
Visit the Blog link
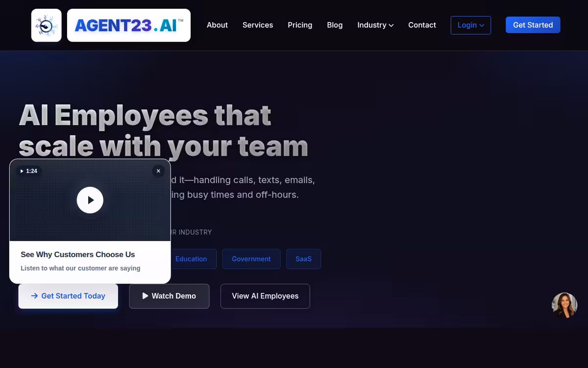click(x=335, y=25)
